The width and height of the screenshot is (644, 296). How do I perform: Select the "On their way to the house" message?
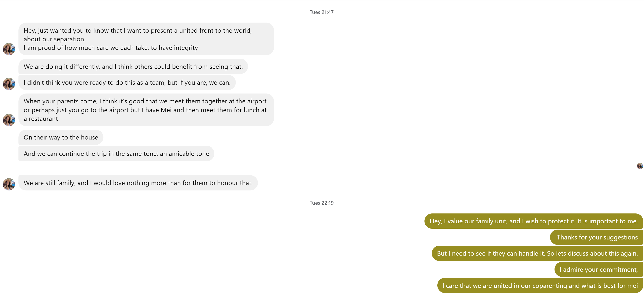pyautogui.click(x=61, y=138)
